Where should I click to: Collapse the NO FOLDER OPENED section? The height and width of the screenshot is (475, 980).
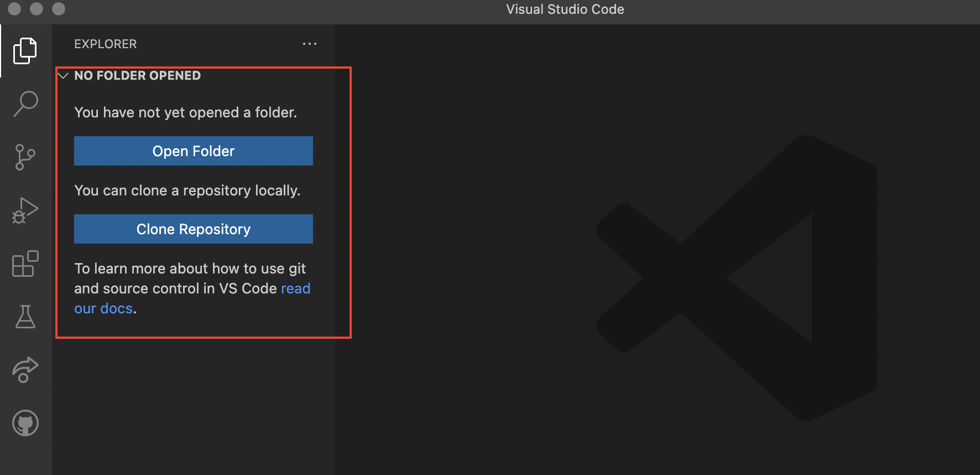click(x=63, y=75)
